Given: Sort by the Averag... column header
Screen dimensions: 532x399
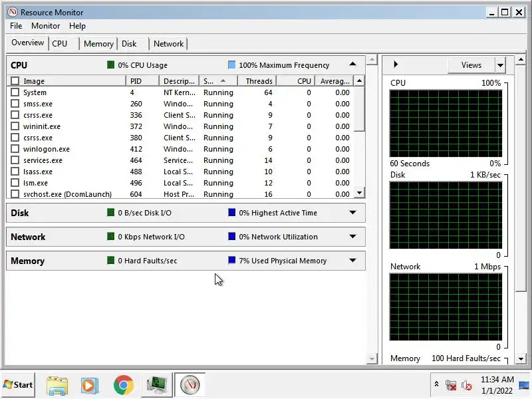Looking at the screenshot, I should click(334, 80).
